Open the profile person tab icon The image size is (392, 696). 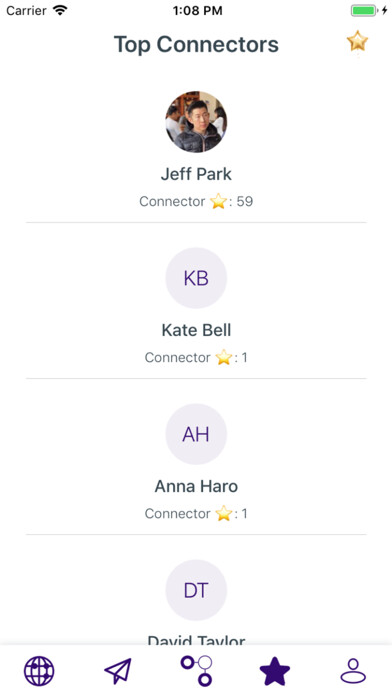(x=353, y=671)
